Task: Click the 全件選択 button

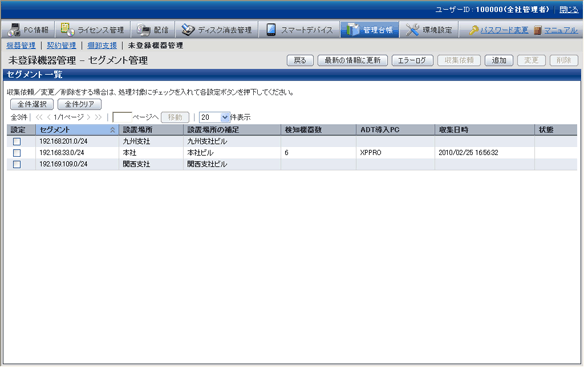Action: coord(32,104)
